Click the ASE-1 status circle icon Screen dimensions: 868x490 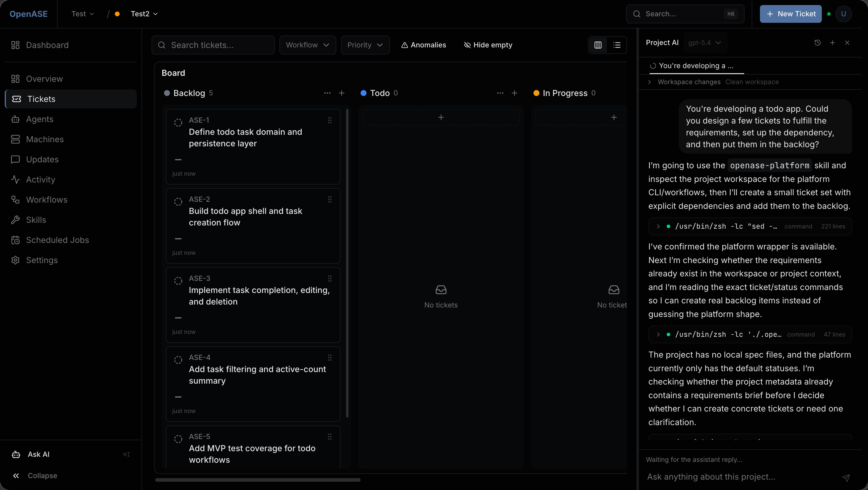pyautogui.click(x=178, y=122)
